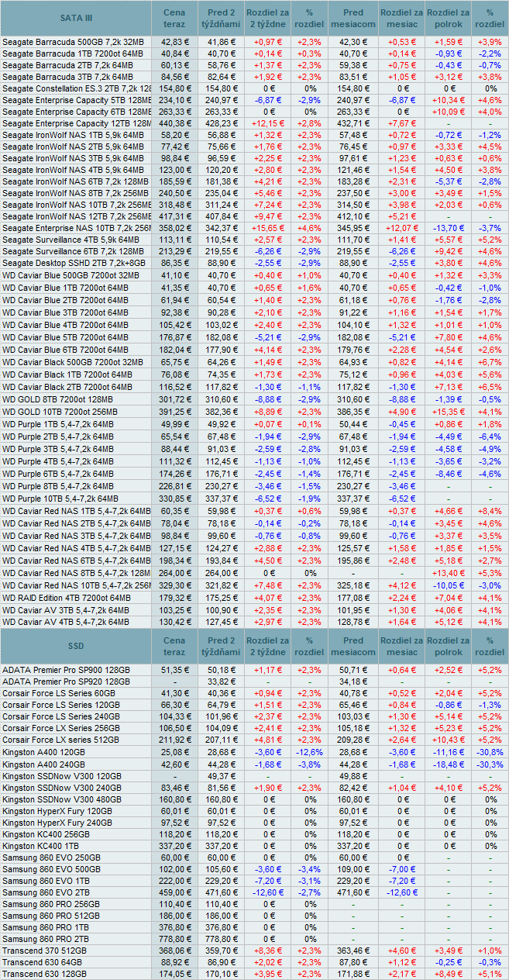Click Samsung 860 PRO 2TB product name

pos(46,939)
